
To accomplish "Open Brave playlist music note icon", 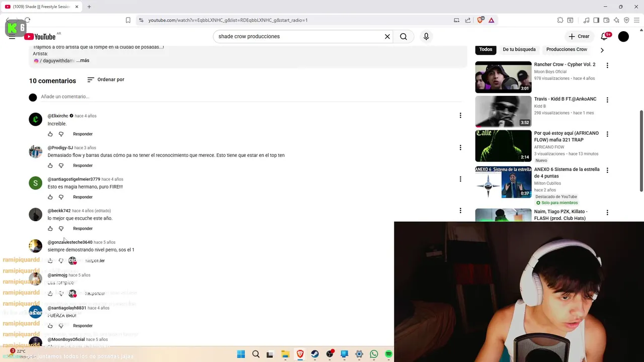I will (x=586, y=20).
